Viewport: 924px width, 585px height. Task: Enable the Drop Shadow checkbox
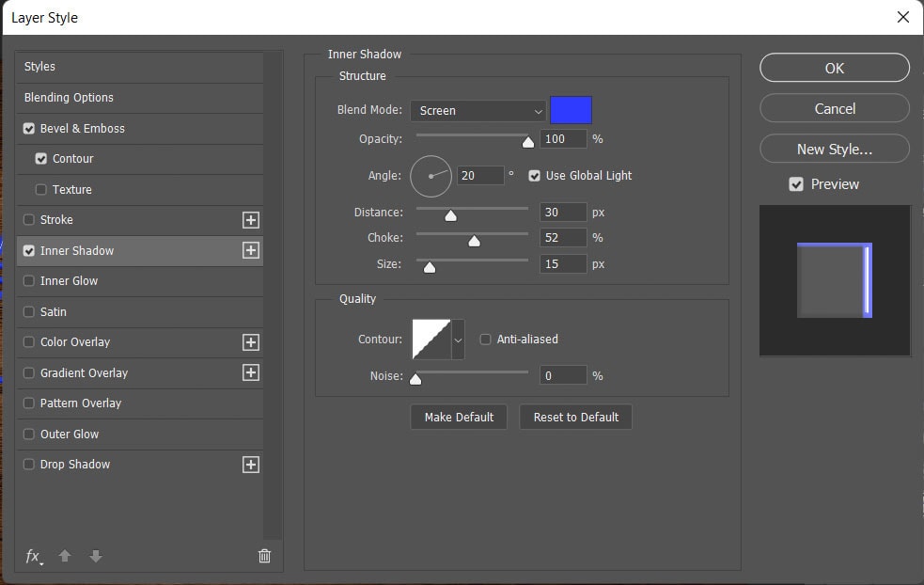[x=29, y=464]
